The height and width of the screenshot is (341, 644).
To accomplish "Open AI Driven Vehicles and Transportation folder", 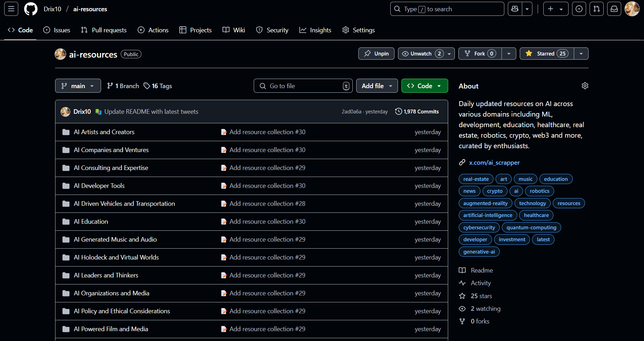I will [124, 203].
